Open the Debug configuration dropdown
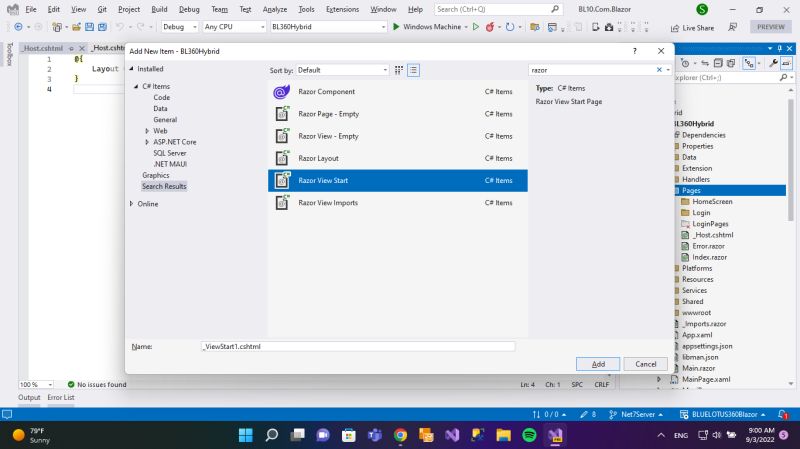Screen dimensions: 800x449 (x=179, y=27)
